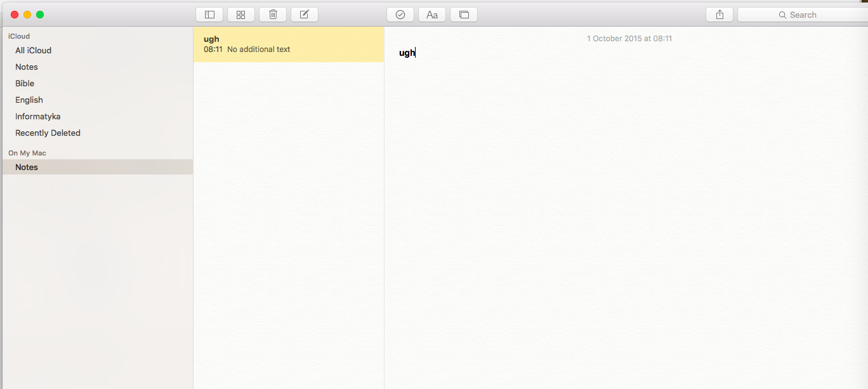Open the Aa text formatting options

pyautogui.click(x=431, y=14)
